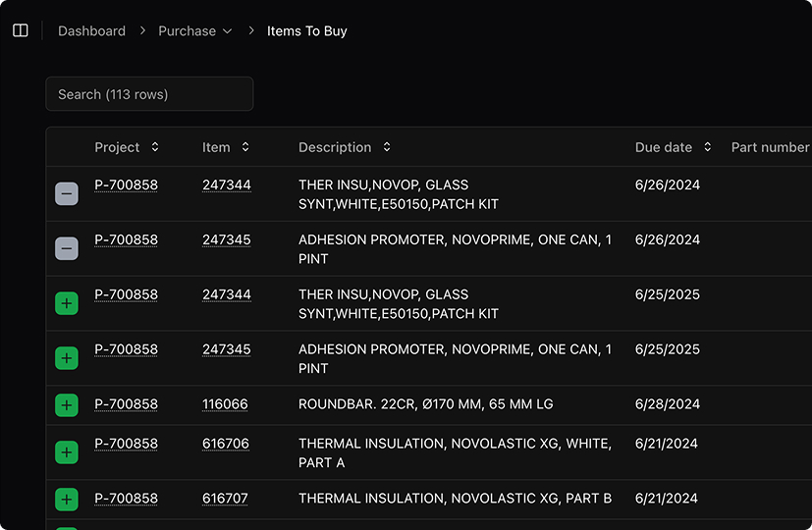Click the 6/26/2024 due date of item 247345
The height and width of the screenshot is (530, 812).
(667, 239)
